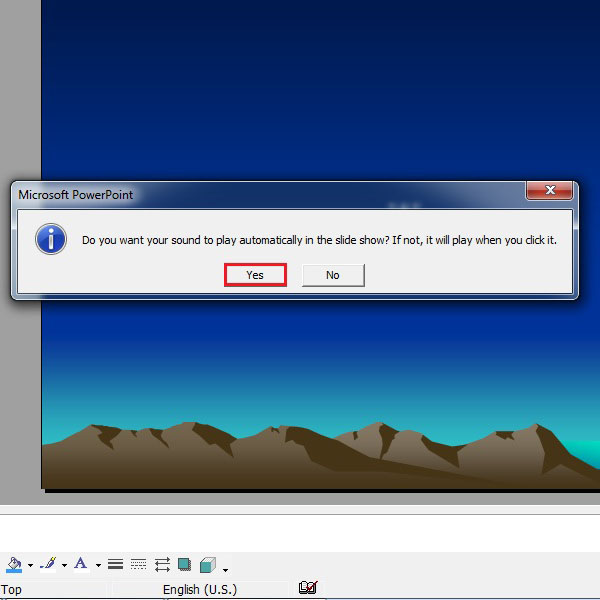Click the Line Color pen icon
This screenshot has width=600, height=600.
click(48, 564)
